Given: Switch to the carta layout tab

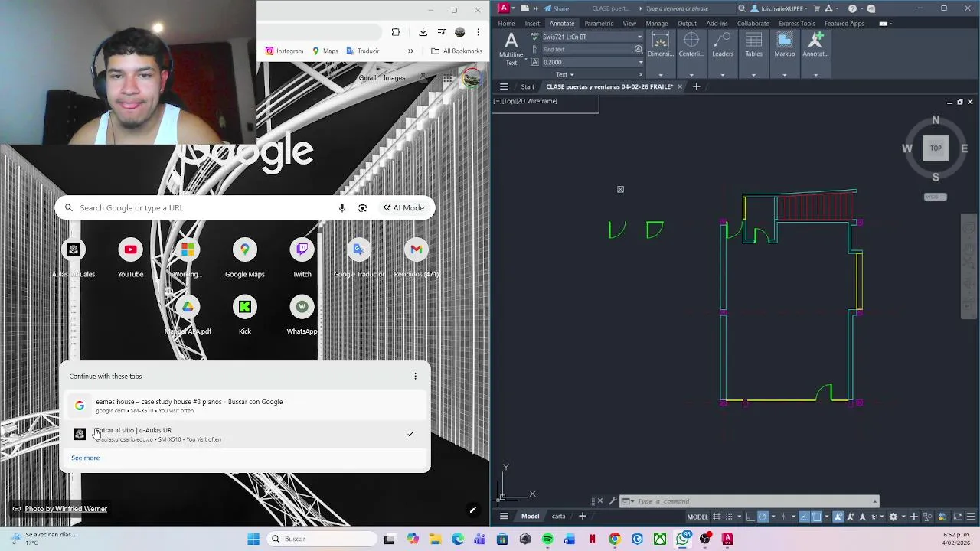Looking at the screenshot, I should pos(558,516).
